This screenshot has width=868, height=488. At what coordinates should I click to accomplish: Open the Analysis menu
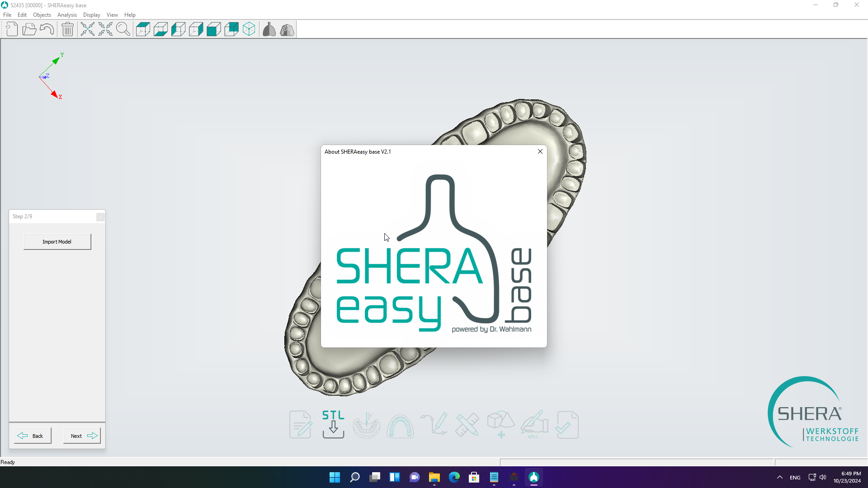pos(67,15)
